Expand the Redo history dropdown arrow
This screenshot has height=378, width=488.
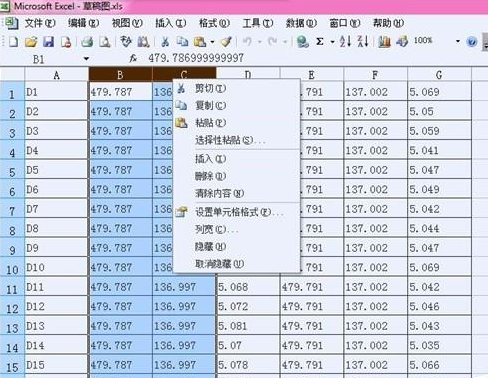(x=285, y=42)
